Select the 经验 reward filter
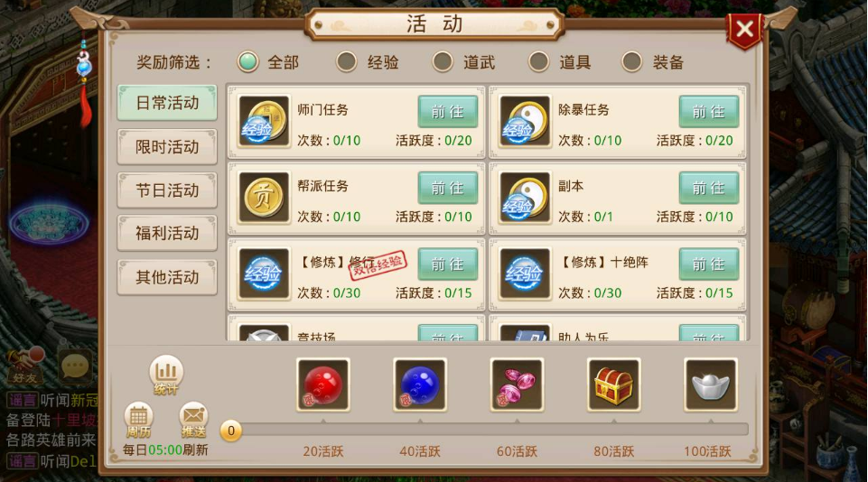The width and height of the screenshot is (868, 482). pos(369,62)
